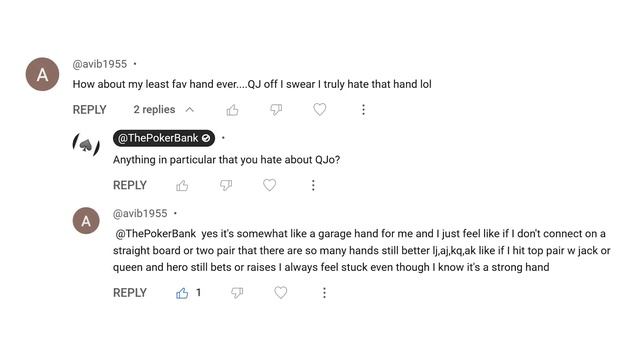Dislike the QJ off top comment
This screenshot has height=360, width=640.
pyautogui.click(x=276, y=110)
